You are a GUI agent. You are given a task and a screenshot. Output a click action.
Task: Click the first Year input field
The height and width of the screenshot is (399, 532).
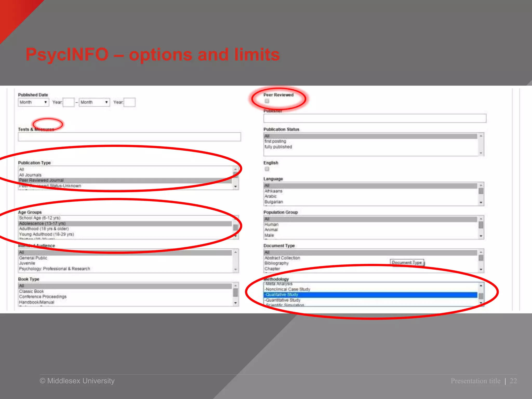(69, 102)
